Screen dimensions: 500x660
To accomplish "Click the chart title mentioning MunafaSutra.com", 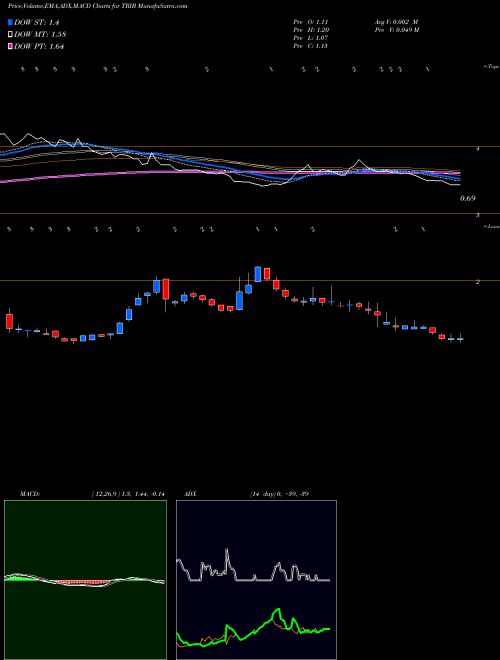I will [x=98, y=6].
